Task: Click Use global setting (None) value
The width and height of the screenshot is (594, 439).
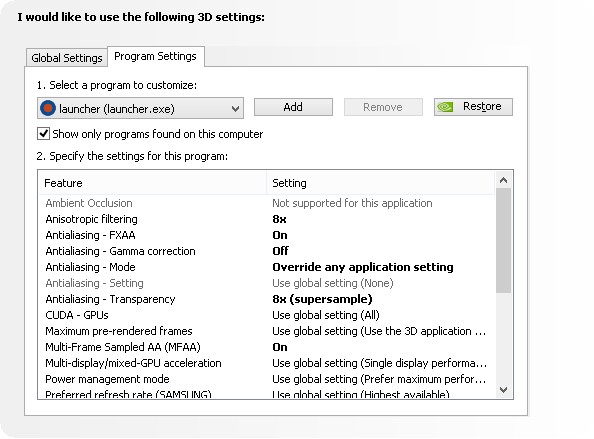Action: 333,283
